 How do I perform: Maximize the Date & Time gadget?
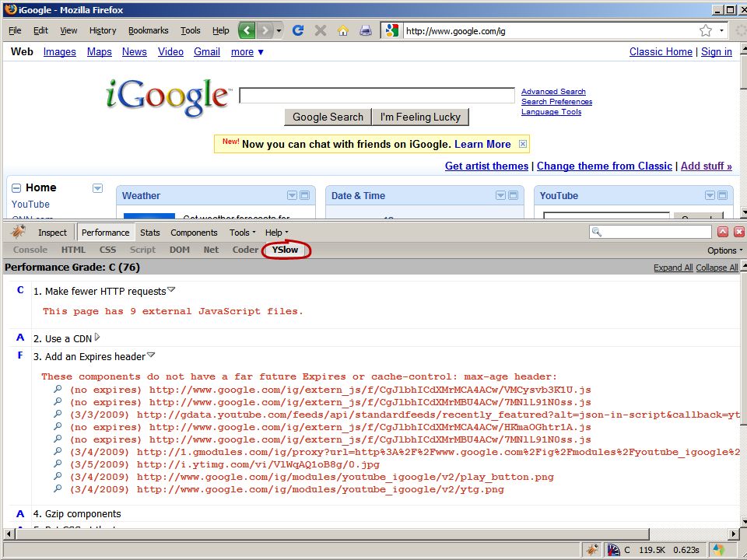click(x=513, y=195)
